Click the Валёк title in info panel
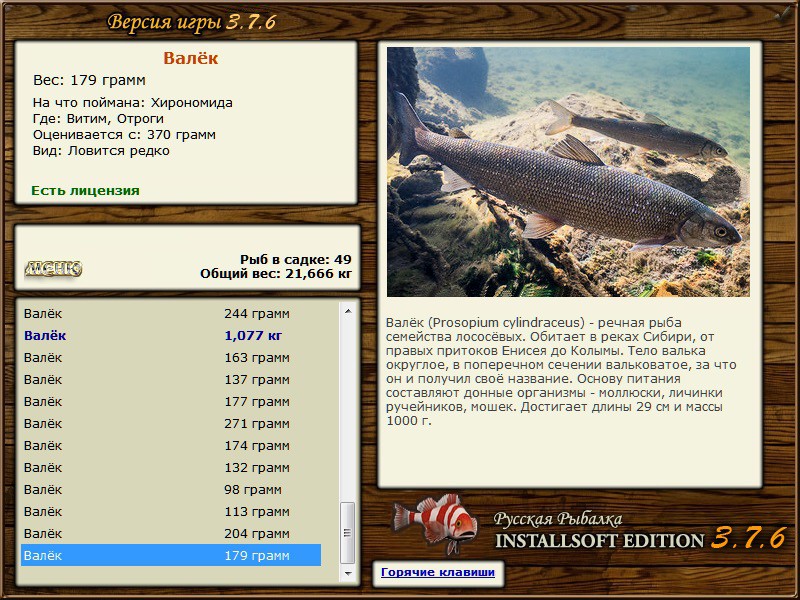800x600 pixels. 190,58
